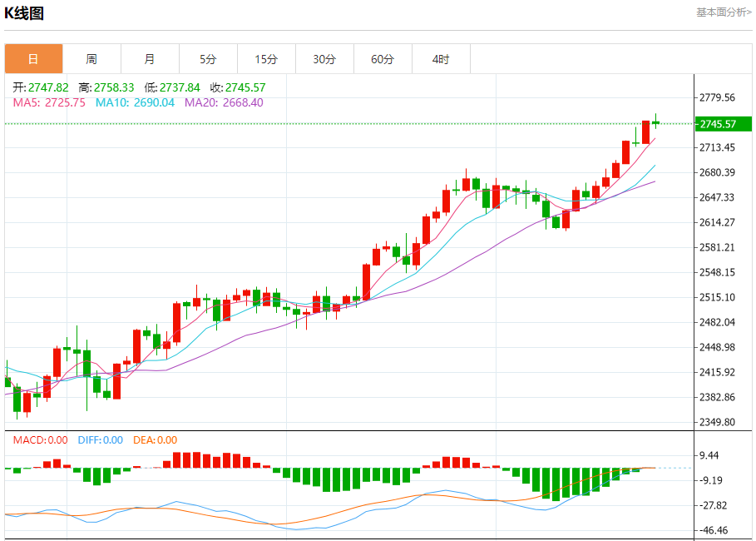
Task: Pick the MA20 2668.40 indicator label
Action: 224,102
